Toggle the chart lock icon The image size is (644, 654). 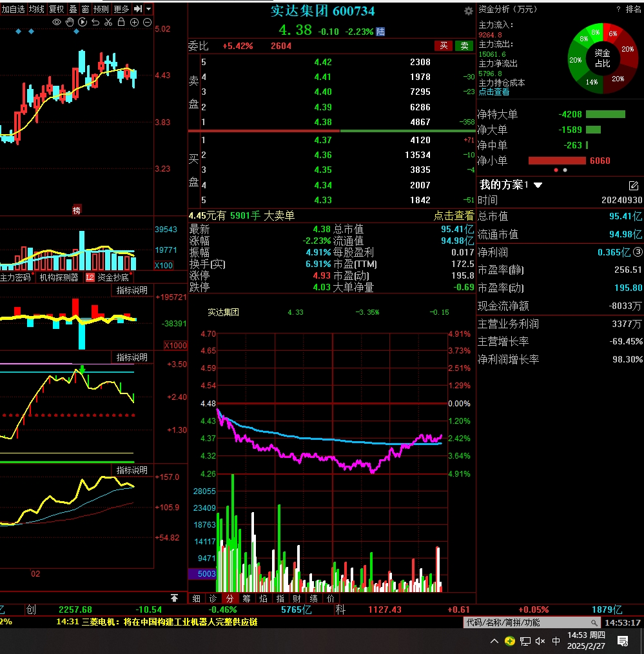coord(121,22)
